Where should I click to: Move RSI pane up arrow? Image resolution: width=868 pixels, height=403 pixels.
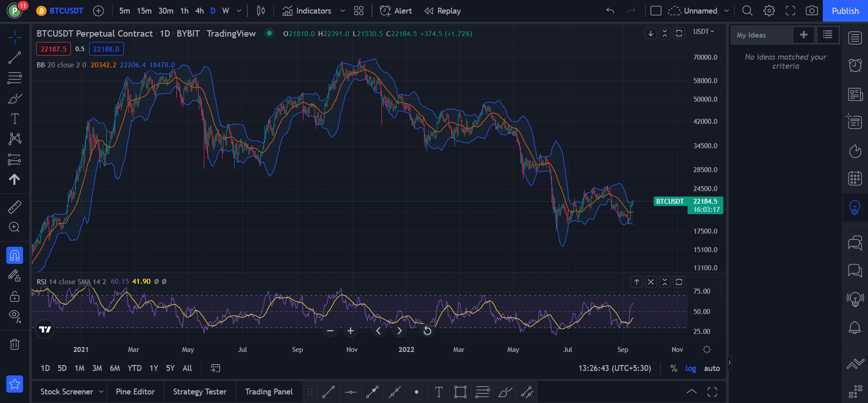[637, 282]
